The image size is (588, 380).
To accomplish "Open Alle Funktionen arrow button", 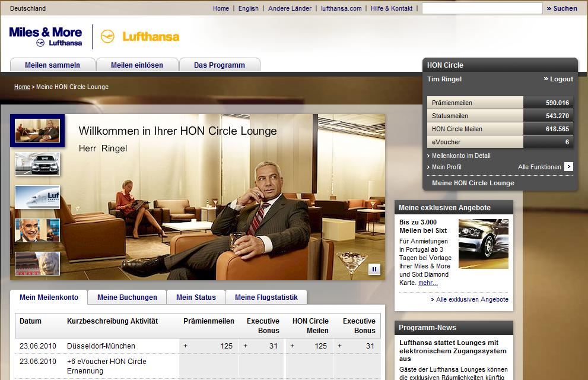I will click(568, 167).
